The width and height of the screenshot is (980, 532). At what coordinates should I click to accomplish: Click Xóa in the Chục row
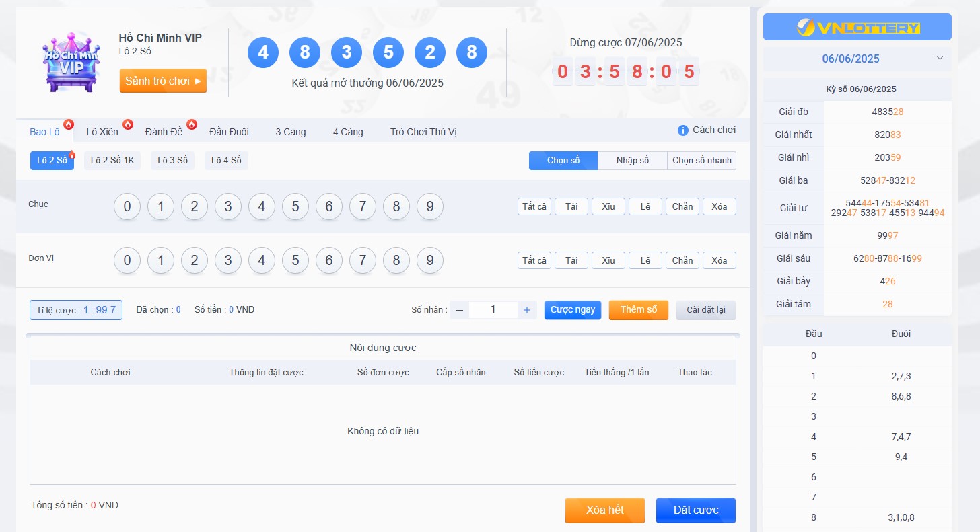click(x=720, y=206)
